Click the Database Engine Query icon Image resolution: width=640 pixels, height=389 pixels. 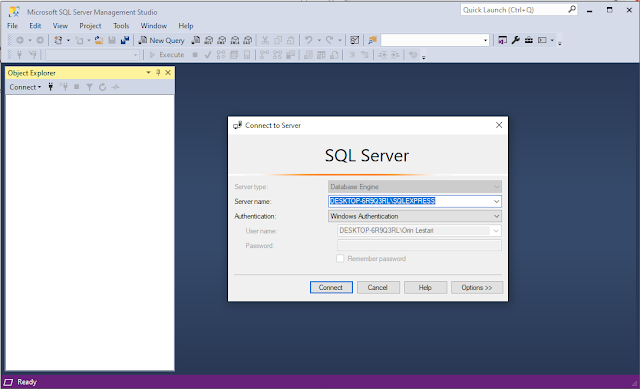click(x=196, y=40)
